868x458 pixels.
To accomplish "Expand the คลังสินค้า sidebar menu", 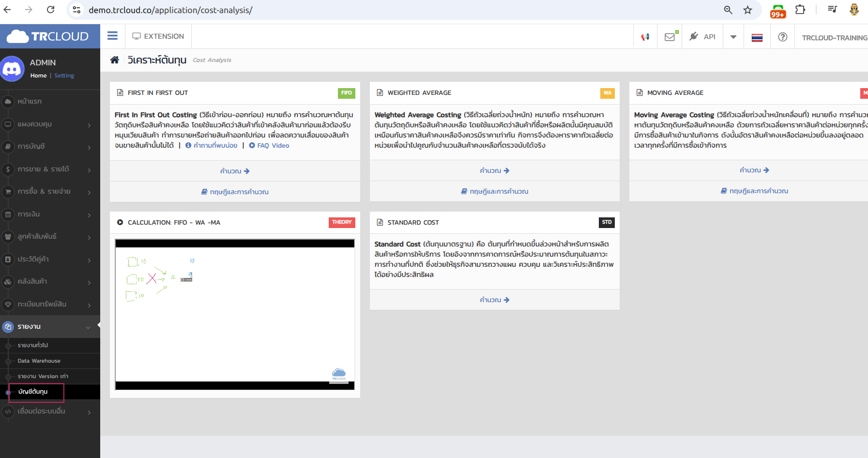I will point(50,281).
